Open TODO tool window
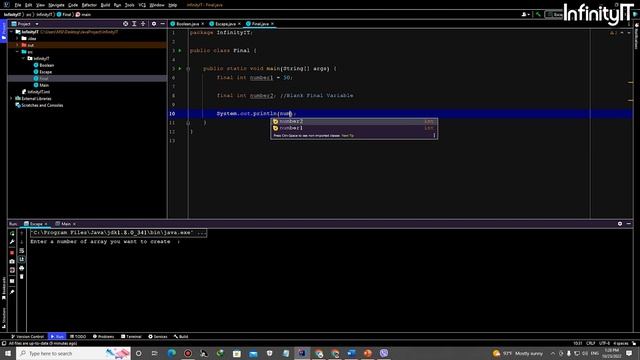Image resolution: width=640 pixels, height=360 pixels. (78, 337)
